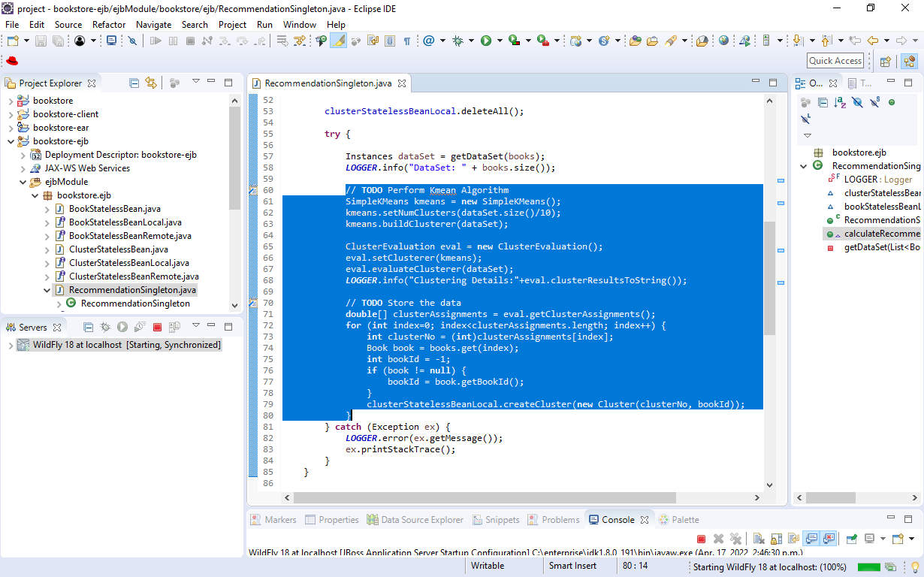Viewport: 924px width, 577px height.
Task: Click Stop the server icon in Servers view
Action: click(x=158, y=327)
